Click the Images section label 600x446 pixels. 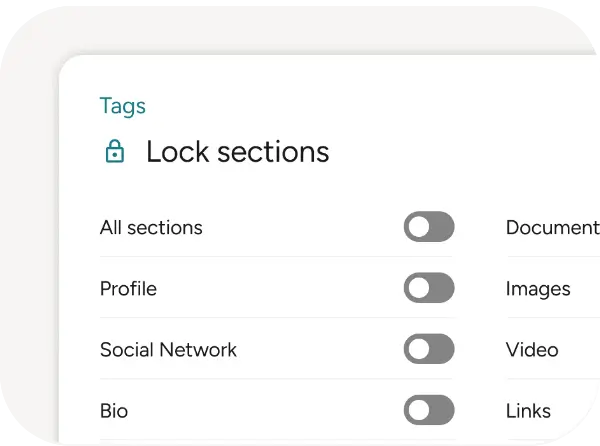tap(538, 289)
